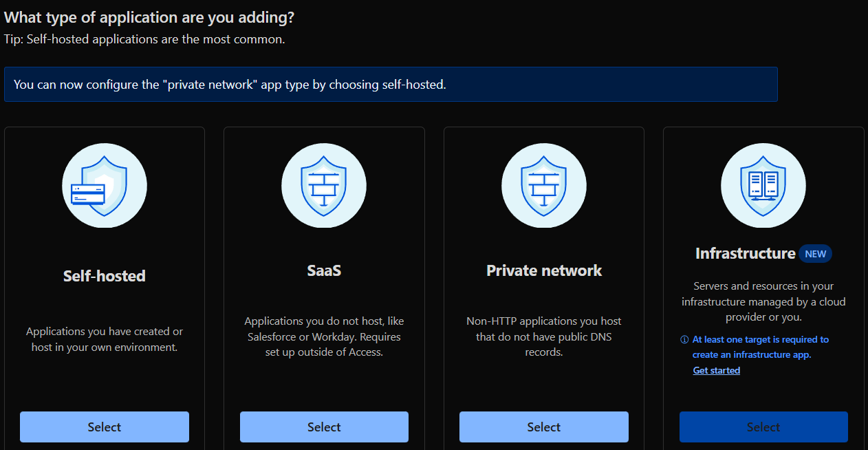Click the Self-hosted shield icon

pos(105,186)
